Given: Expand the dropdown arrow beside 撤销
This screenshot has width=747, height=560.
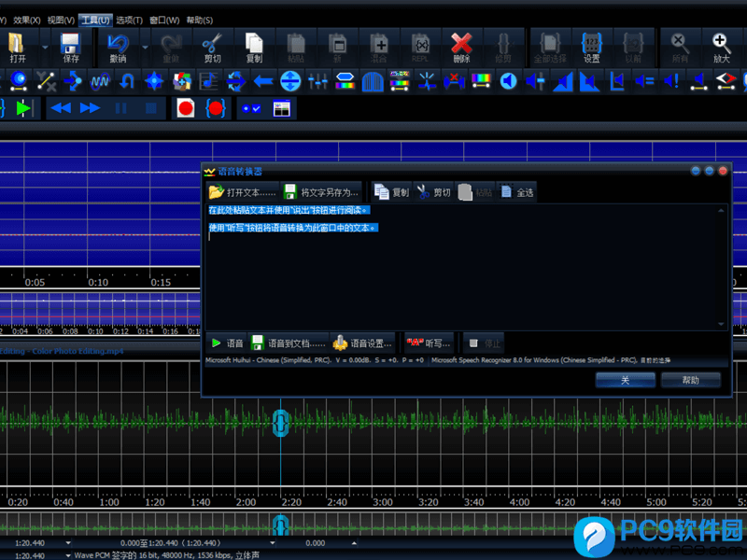Looking at the screenshot, I should [146, 48].
